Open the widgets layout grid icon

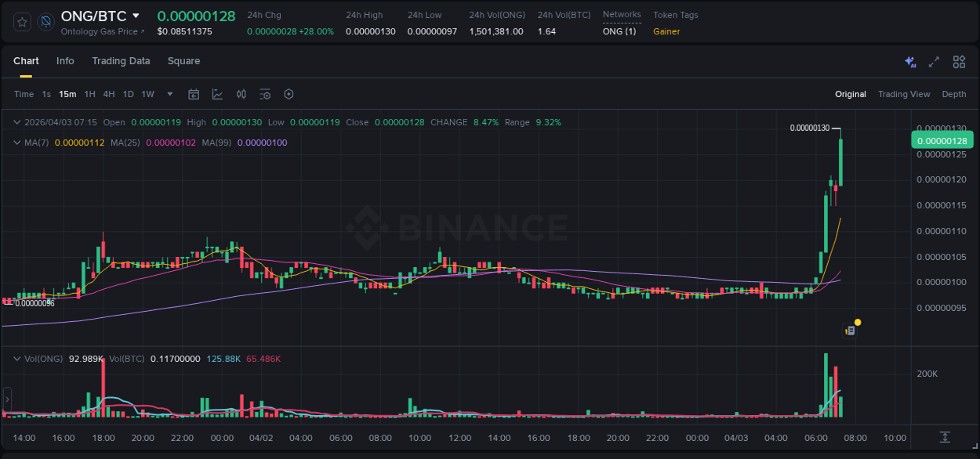(x=959, y=61)
